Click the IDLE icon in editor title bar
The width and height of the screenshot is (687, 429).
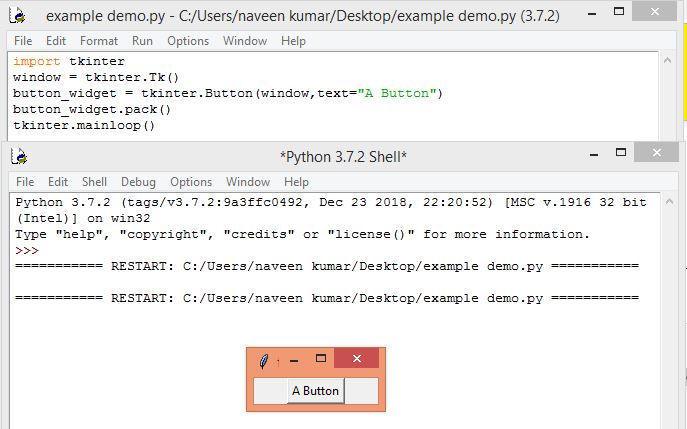tap(18, 15)
